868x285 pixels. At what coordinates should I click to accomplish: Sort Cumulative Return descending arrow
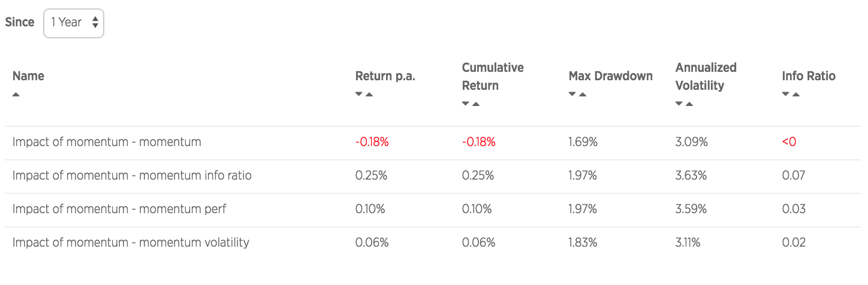(x=466, y=104)
